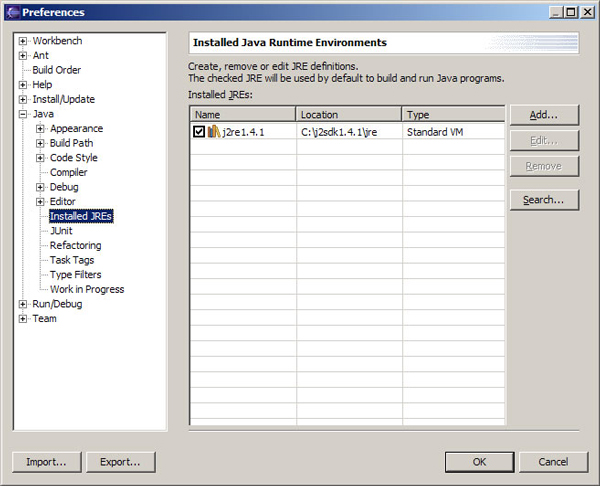This screenshot has height=486, width=600.
Task: Expand the Build Path node
Action: click(40, 143)
